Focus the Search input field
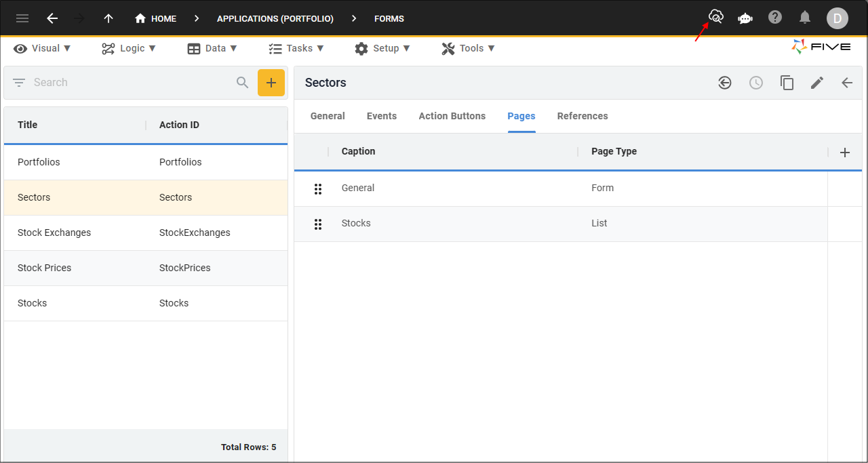 (129, 83)
